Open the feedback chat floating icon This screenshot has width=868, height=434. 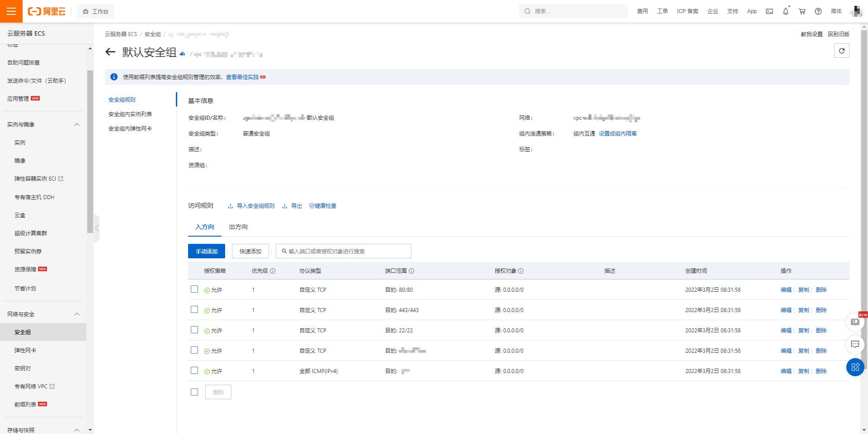pyautogui.click(x=855, y=345)
